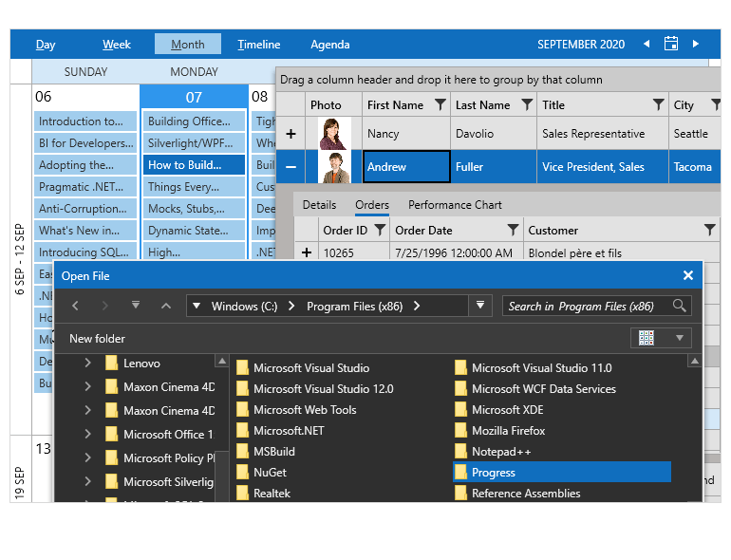Image resolution: width=731 pixels, height=560 pixels.
Task: Click the Search in Program Files field
Action: [584, 306]
